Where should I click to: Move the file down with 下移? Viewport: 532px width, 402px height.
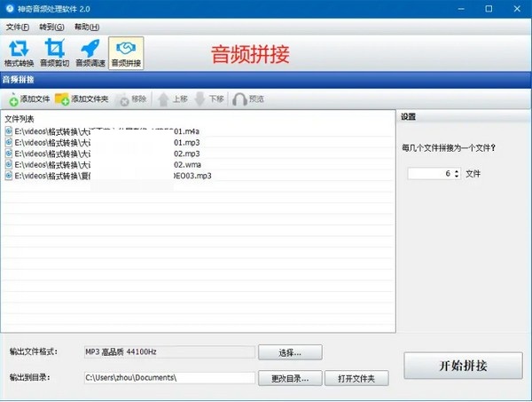point(209,99)
